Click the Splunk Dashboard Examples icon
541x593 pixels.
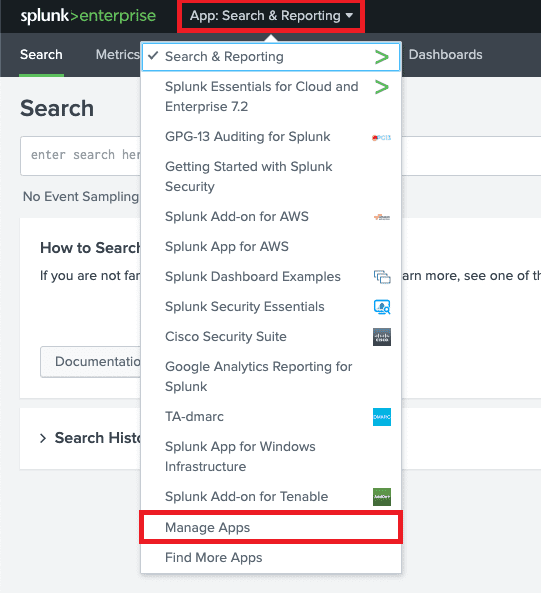coord(382,277)
